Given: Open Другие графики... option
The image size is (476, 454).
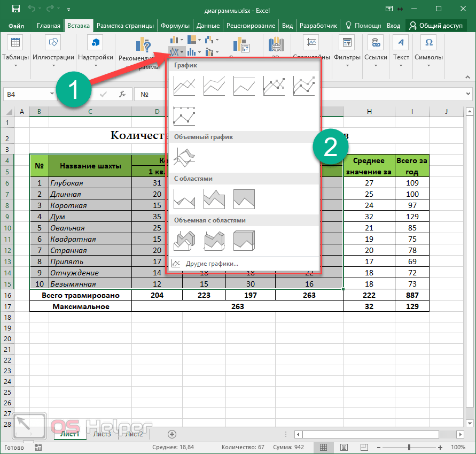Looking at the screenshot, I should pyautogui.click(x=212, y=264).
